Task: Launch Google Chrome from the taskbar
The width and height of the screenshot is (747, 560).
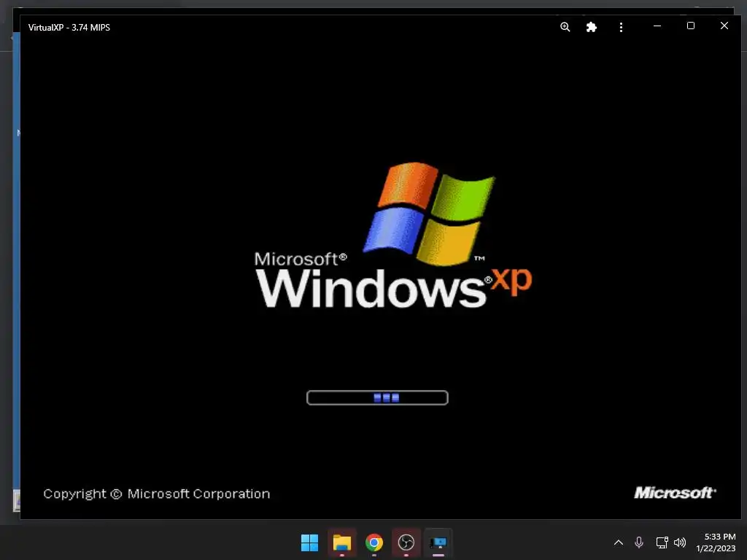Action: click(374, 542)
